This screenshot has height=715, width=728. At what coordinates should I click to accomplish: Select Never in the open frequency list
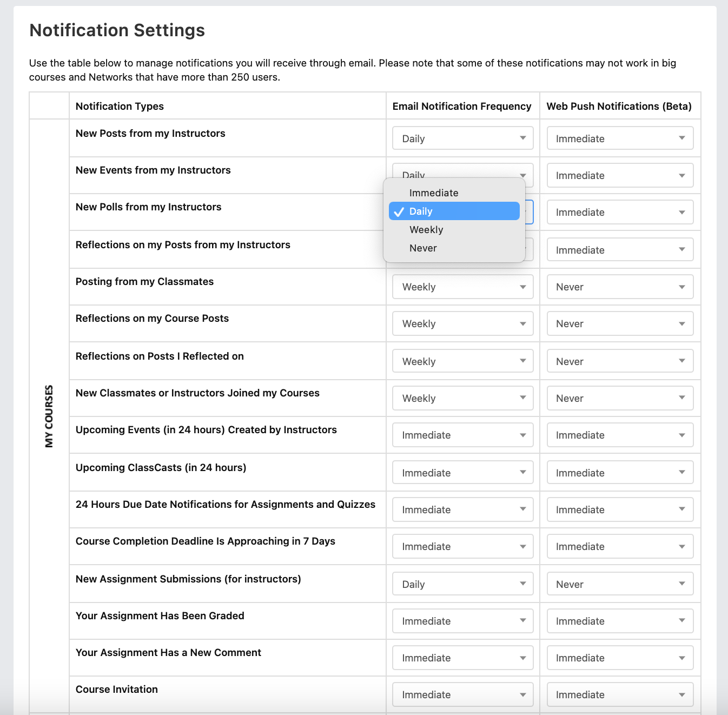[x=454, y=248]
